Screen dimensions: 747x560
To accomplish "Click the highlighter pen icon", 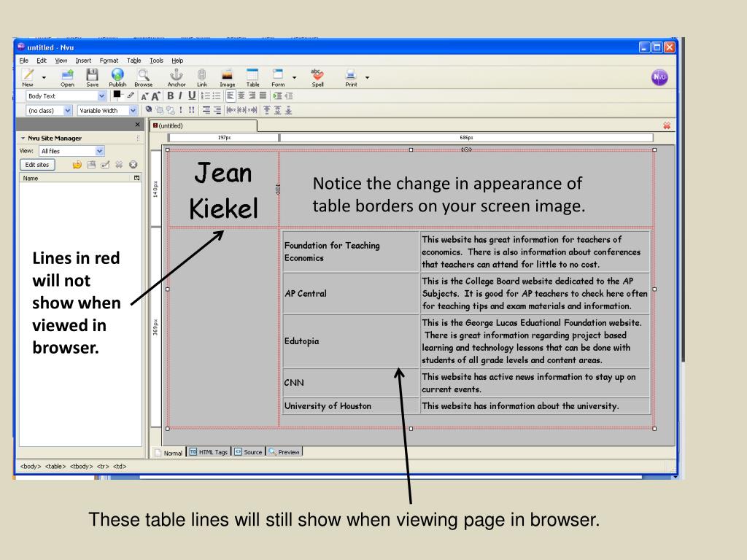I will 131,96.
